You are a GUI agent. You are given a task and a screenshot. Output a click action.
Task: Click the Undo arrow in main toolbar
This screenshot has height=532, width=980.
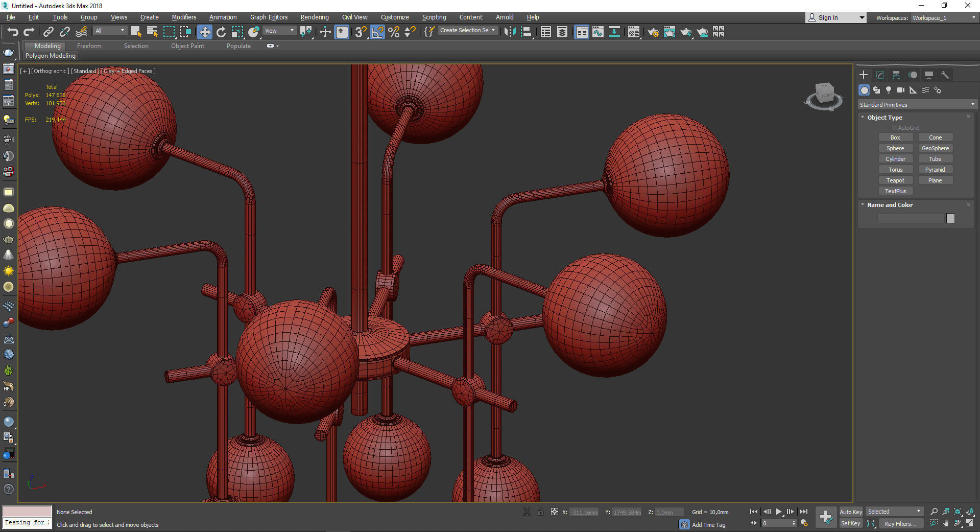[x=12, y=32]
